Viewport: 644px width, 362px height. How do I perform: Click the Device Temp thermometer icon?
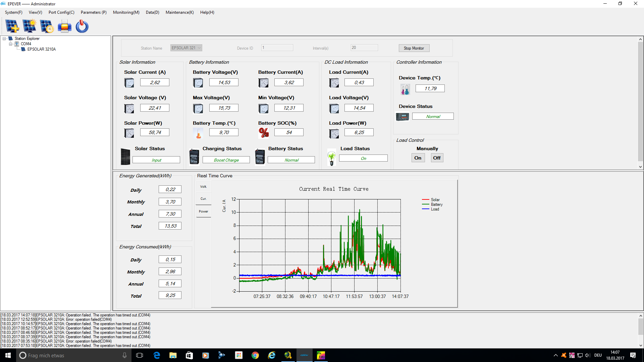coord(405,89)
